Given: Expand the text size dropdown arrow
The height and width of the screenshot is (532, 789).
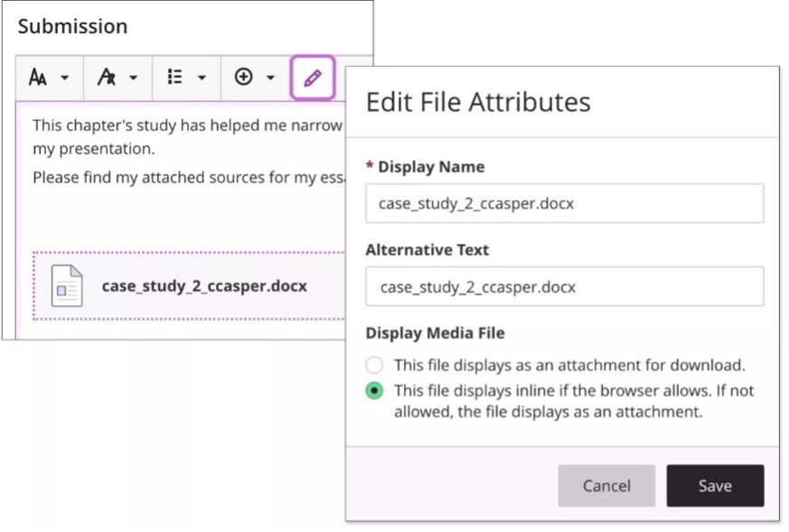Looking at the screenshot, I should click(x=64, y=78).
